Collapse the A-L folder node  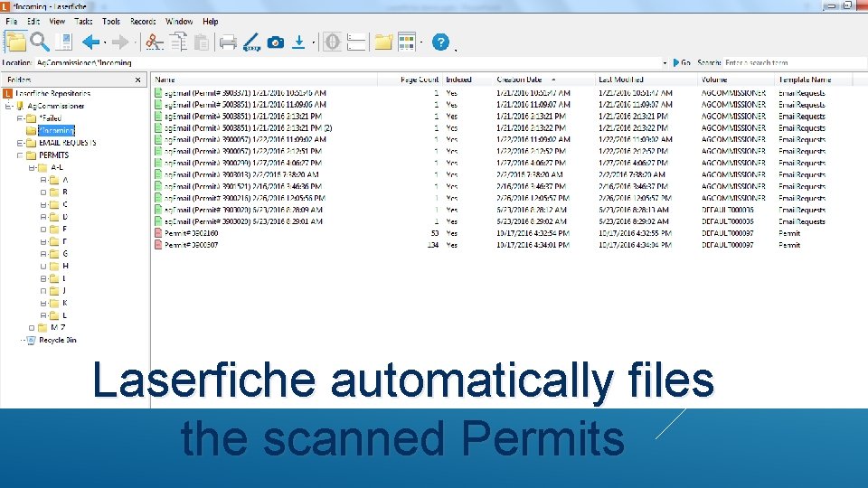[x=32, y=168]
